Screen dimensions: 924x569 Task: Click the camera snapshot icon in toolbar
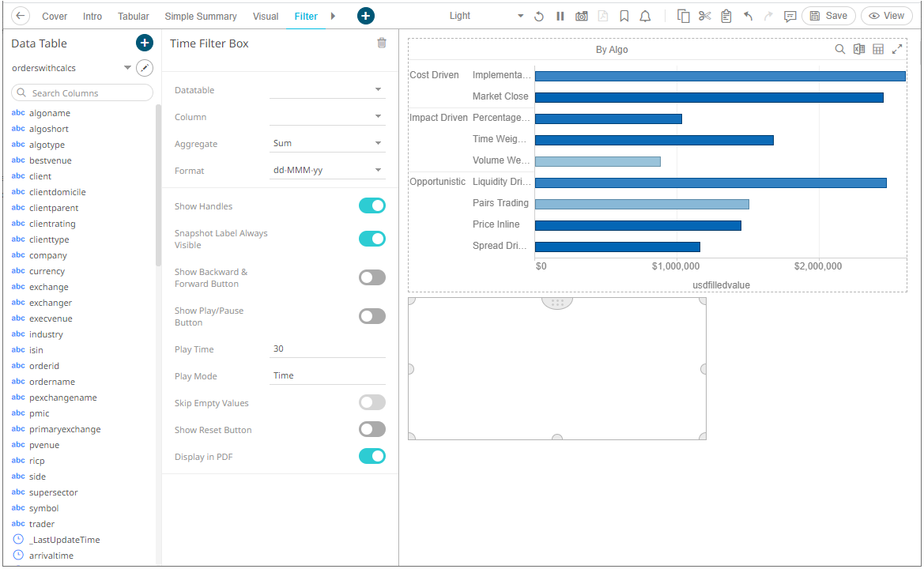point(582,16)
